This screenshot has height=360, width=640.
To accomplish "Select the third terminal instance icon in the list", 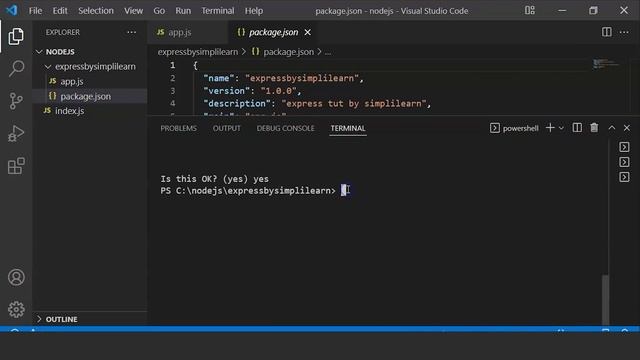I will point(624,177).
